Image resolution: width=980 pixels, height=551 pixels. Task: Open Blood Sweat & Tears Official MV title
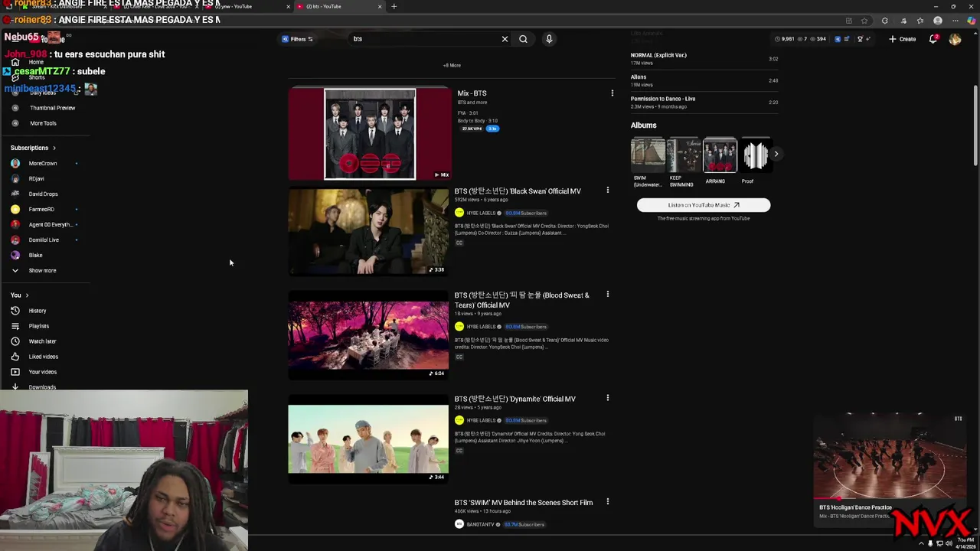tap(522, 300)
